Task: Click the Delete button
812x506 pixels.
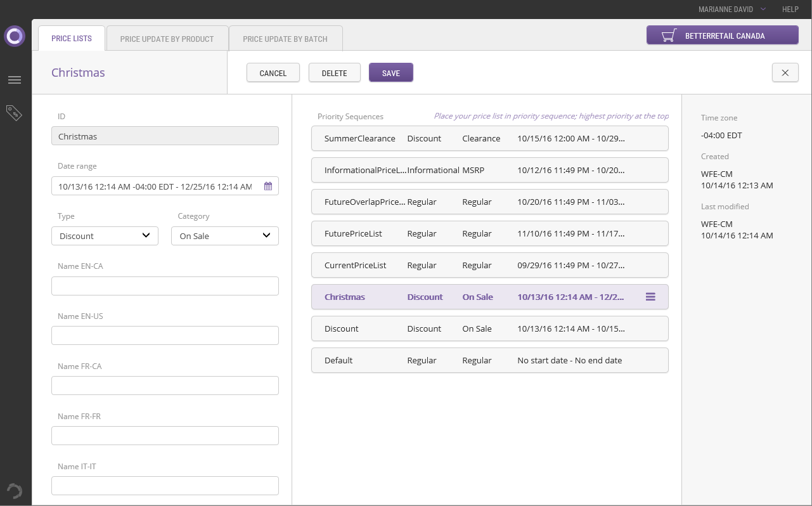Action: (x=334, y=73)
